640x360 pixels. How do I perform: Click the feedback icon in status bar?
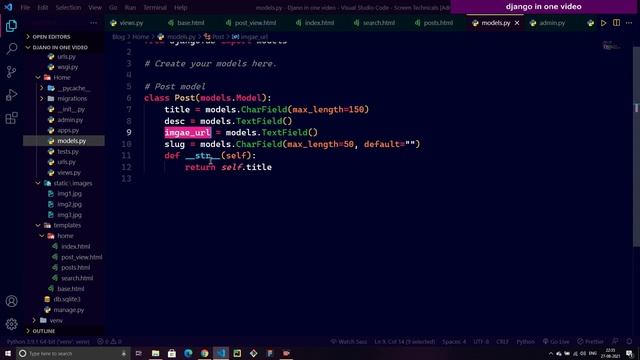616,342
